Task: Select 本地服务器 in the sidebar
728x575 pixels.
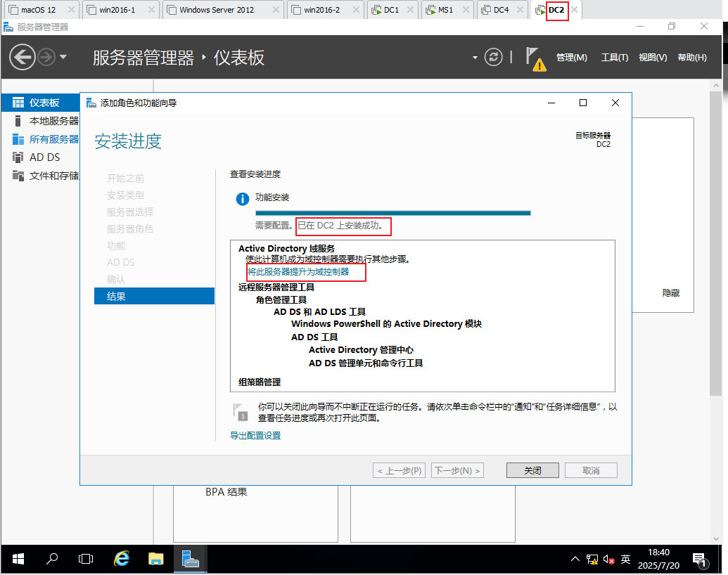Action: coord(40,121)
